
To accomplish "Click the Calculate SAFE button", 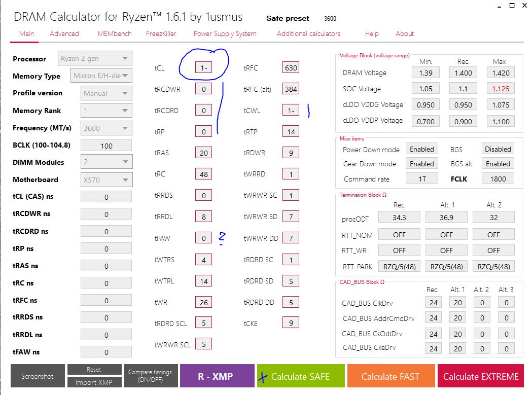I will [x=301, y=376].
